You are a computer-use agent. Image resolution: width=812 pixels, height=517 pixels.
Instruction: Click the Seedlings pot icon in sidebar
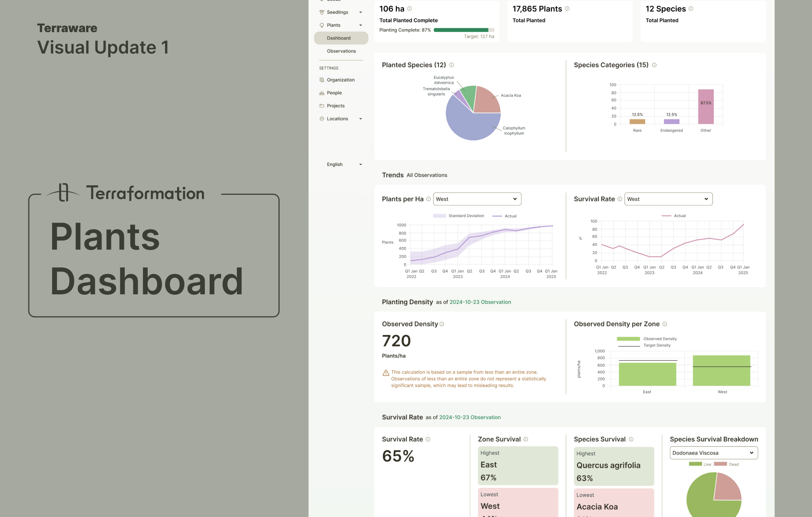pyautogui.click(x=321, y=12)
